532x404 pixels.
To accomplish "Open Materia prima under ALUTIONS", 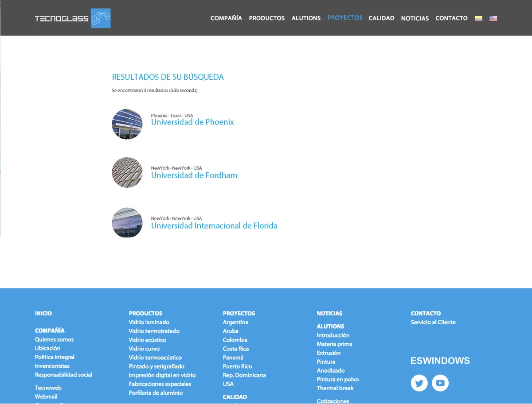I will pos(334,344).
